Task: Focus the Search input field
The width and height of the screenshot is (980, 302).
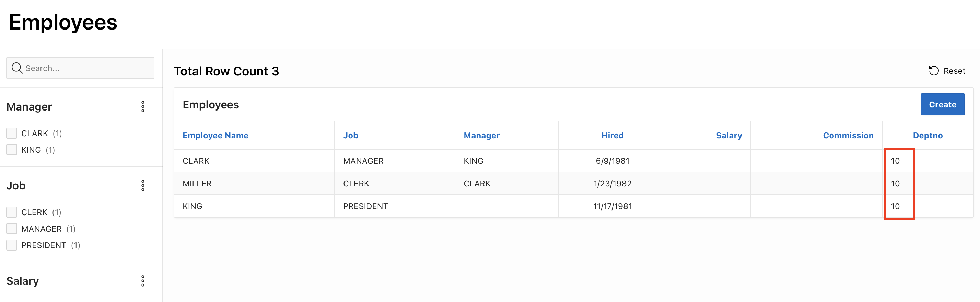Action: [80, 68]
